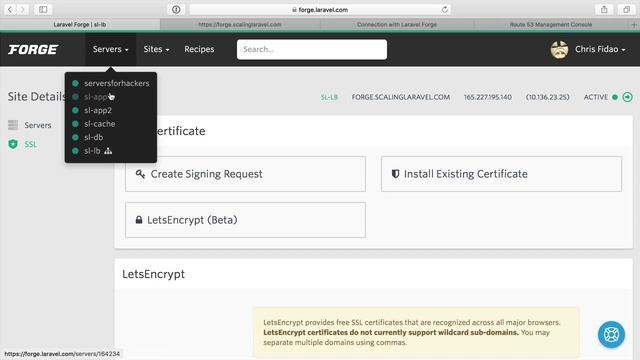Switch to the Laravel Forge sl-lb tab

coord(80,24)
